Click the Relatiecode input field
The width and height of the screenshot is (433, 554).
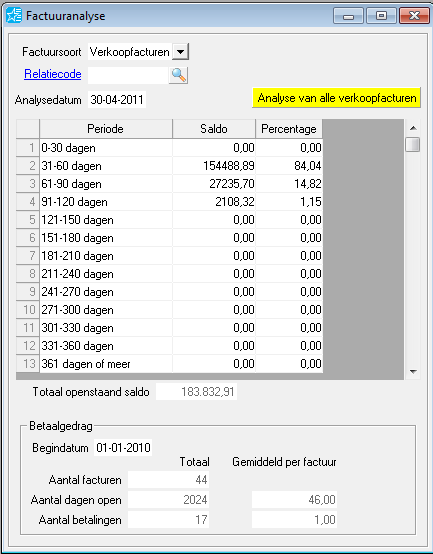tap(128, 75)
